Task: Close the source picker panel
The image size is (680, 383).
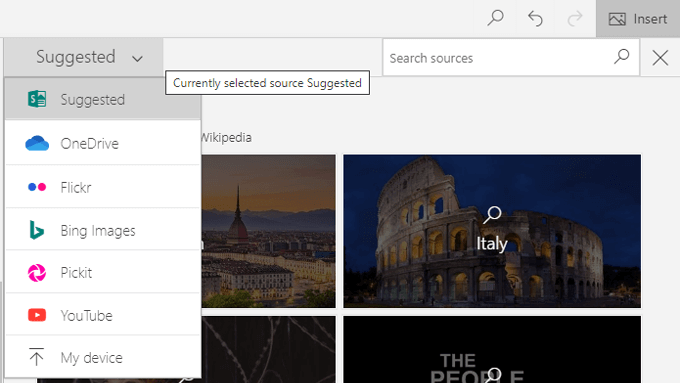Action: pyautogui.click(x=660, y=57)
